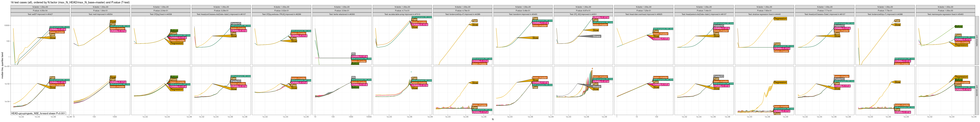Viewport: 980px width, 122px height.
Task: Click the x-axis title 'N' at bottom
Action: [x=493, y=119]
